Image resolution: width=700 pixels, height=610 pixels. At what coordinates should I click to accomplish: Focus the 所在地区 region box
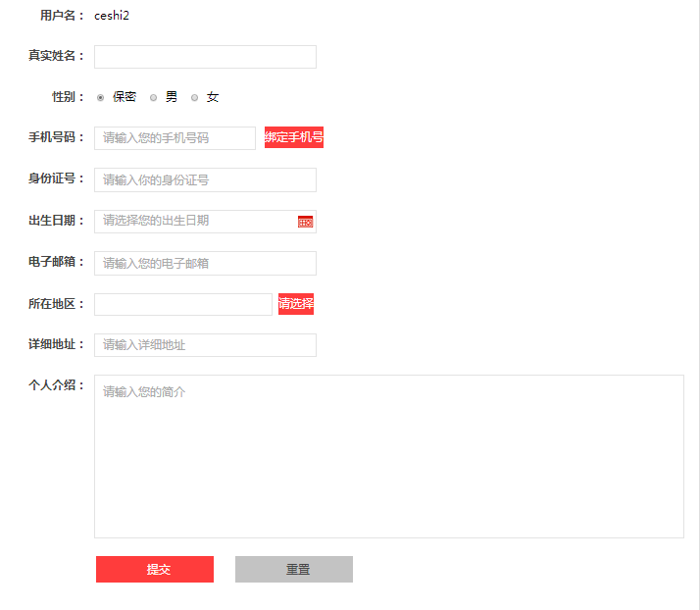[182, 304]
